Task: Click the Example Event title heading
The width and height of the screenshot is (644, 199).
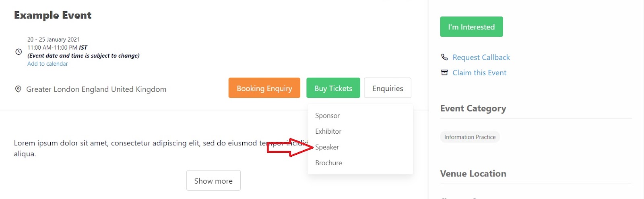Action: [53, 15]
